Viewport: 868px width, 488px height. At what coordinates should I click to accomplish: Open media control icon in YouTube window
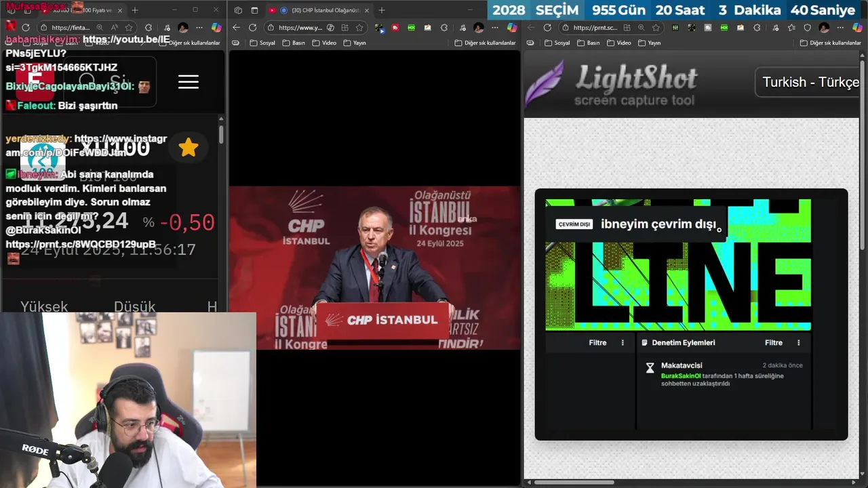tap(462, 28)
